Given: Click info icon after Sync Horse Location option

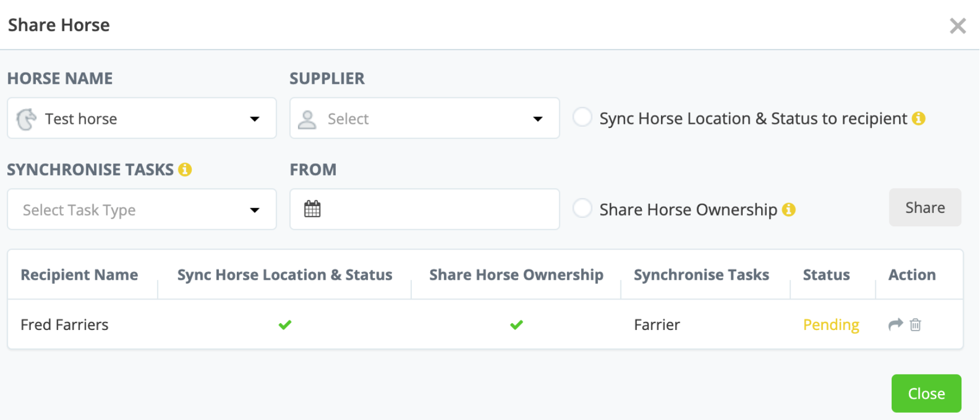Looking at the screenshot, I should (x=919, y=118).
